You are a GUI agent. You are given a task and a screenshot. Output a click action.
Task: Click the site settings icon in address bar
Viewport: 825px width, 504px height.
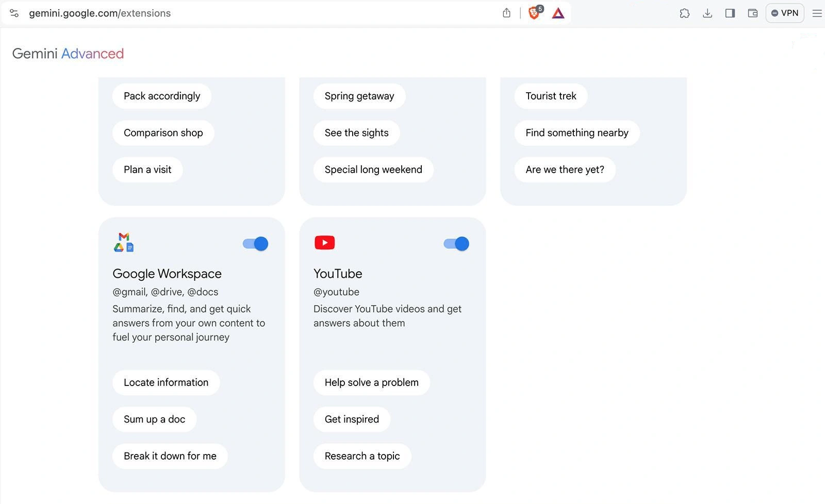pyautogui.click(x=14, y=13)
